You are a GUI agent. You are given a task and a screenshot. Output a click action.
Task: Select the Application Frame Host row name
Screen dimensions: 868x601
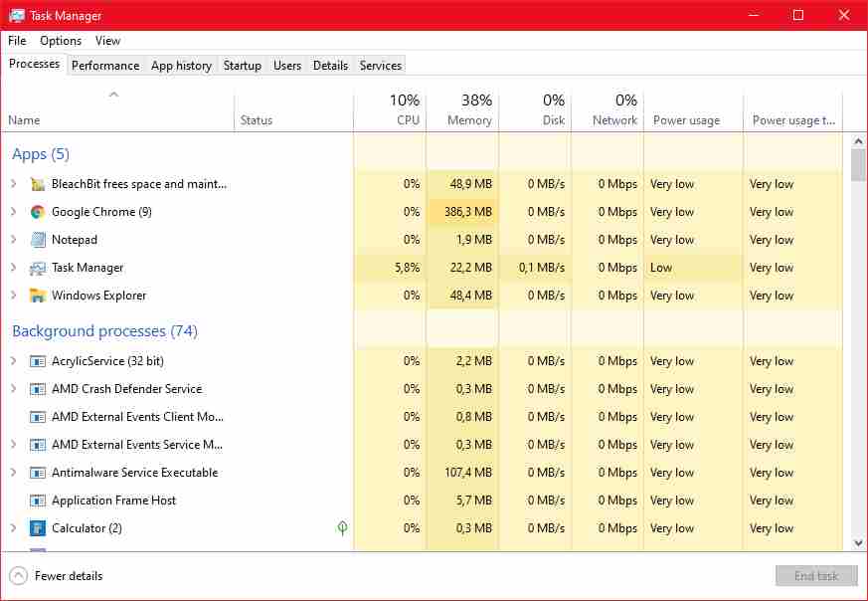[113, 501]
